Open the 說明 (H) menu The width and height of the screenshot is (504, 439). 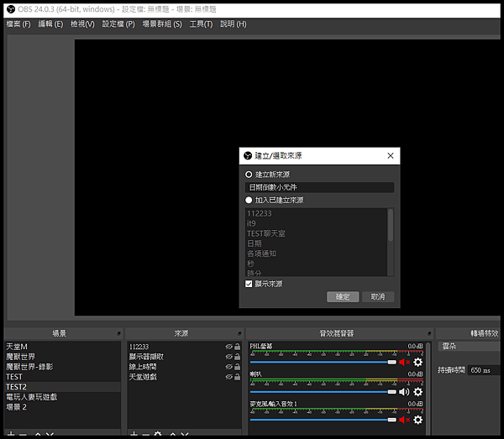234,24
